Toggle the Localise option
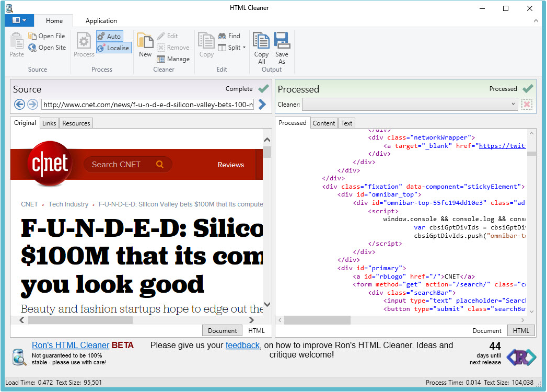The height and width of the screenshot is (392, 547). (113, 48)
